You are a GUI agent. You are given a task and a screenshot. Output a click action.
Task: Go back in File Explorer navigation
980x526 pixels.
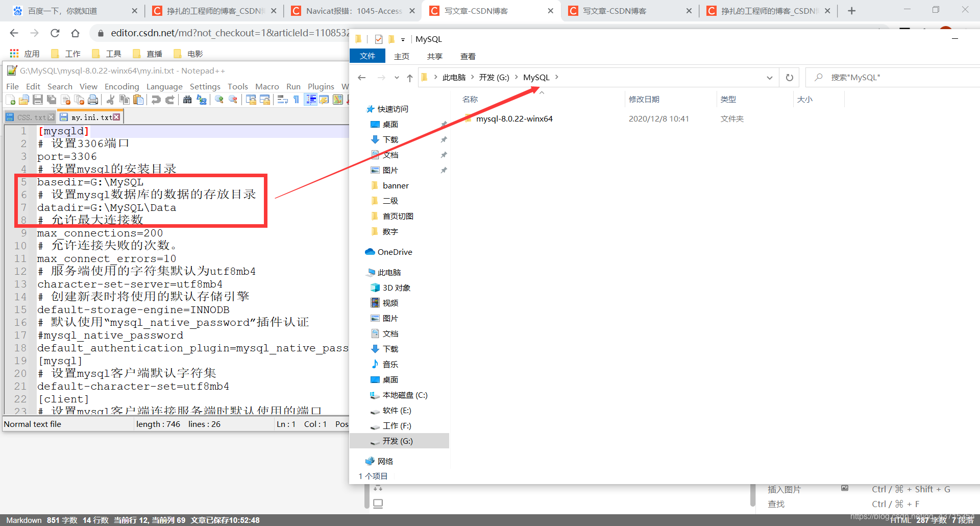[x=362, y=78]
